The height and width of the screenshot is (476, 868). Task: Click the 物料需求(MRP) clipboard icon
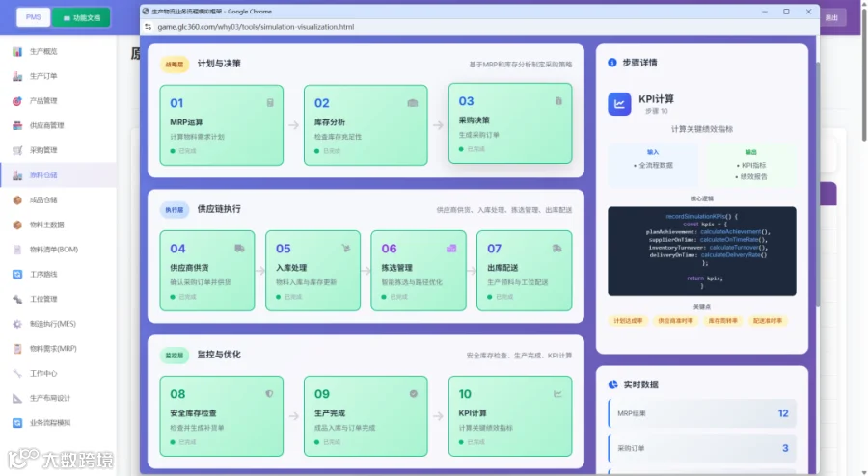tap(17, 349)
